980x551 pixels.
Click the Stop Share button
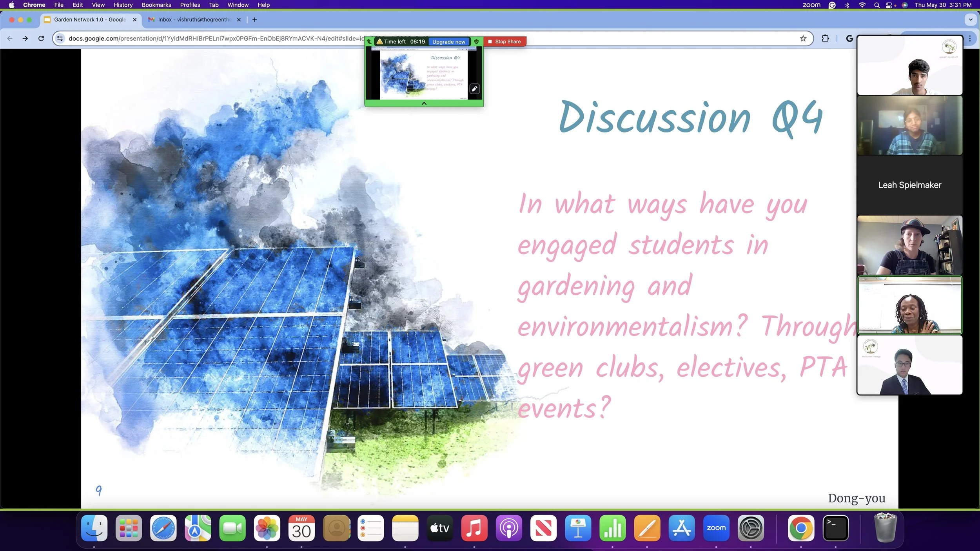[x=505, y=42]
